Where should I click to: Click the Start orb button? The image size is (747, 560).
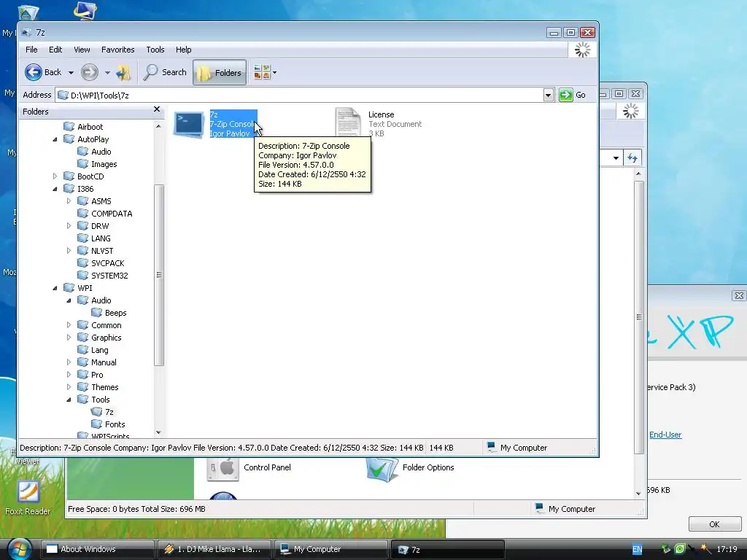[x=18, y=549]
